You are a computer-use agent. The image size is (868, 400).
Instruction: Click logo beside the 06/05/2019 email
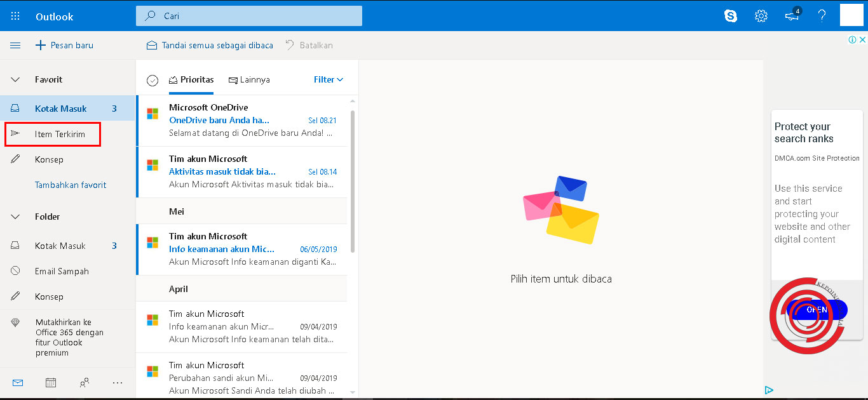click(153, 243)
